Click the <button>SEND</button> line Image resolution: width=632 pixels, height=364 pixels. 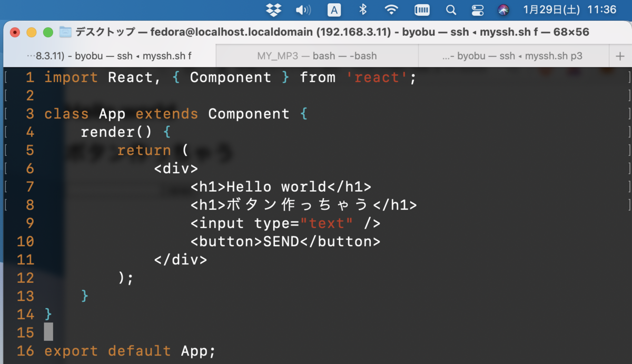pyautogui.click(x=285, y=242)
